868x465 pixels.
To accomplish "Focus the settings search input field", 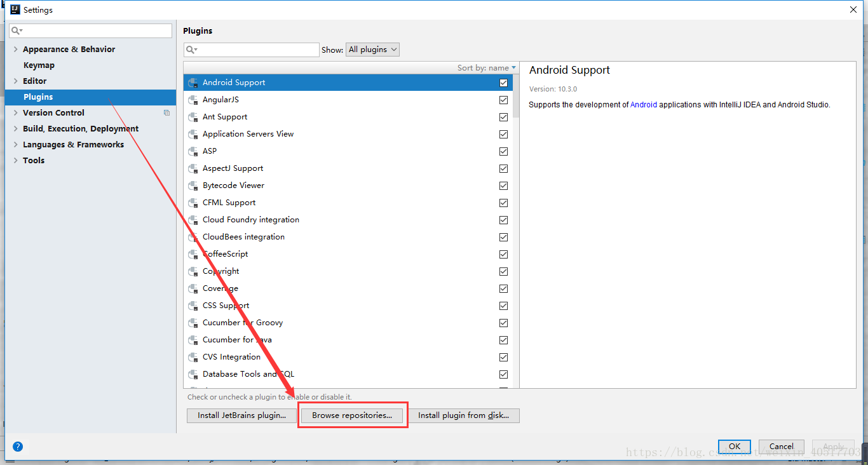I will [90, 30].
